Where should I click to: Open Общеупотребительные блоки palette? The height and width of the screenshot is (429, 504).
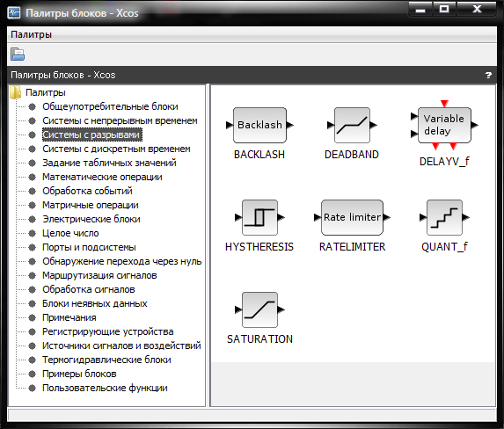pos(110,106)
